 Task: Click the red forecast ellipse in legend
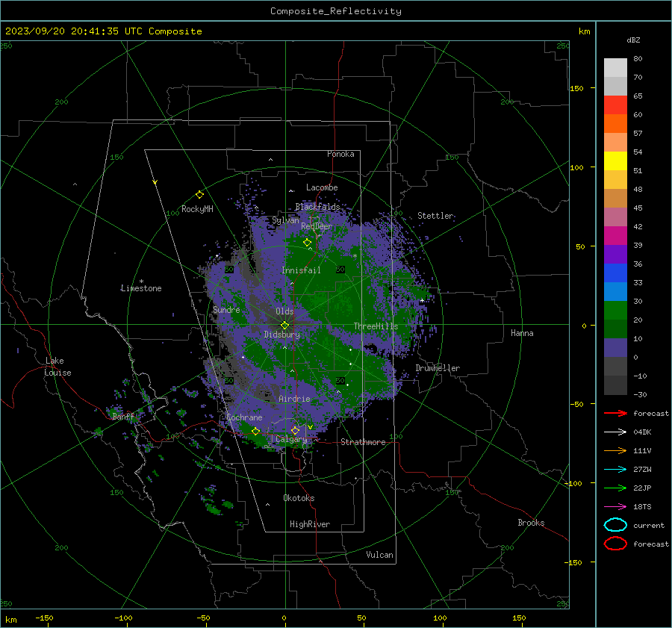tap(615, 544)
